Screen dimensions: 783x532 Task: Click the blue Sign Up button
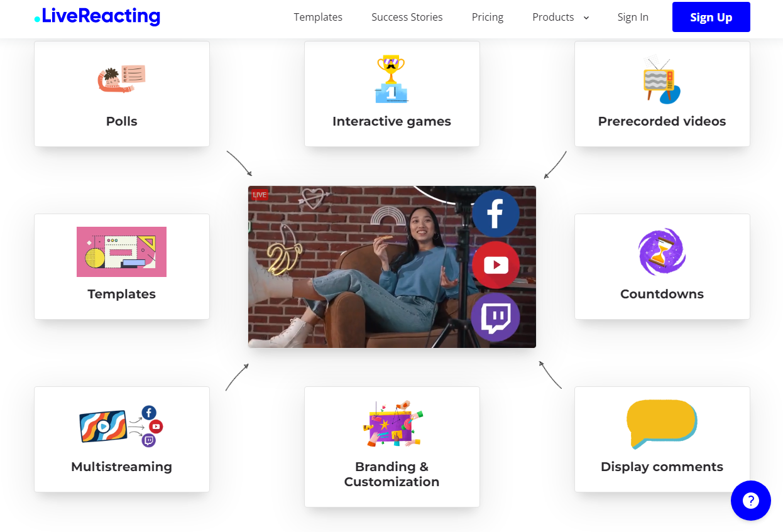(x=711, y=17)
